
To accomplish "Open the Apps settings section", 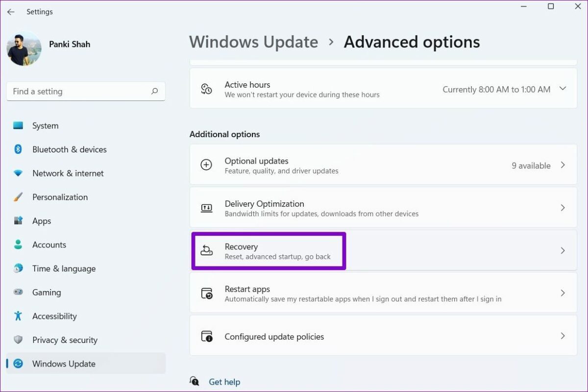I will 42,221.
